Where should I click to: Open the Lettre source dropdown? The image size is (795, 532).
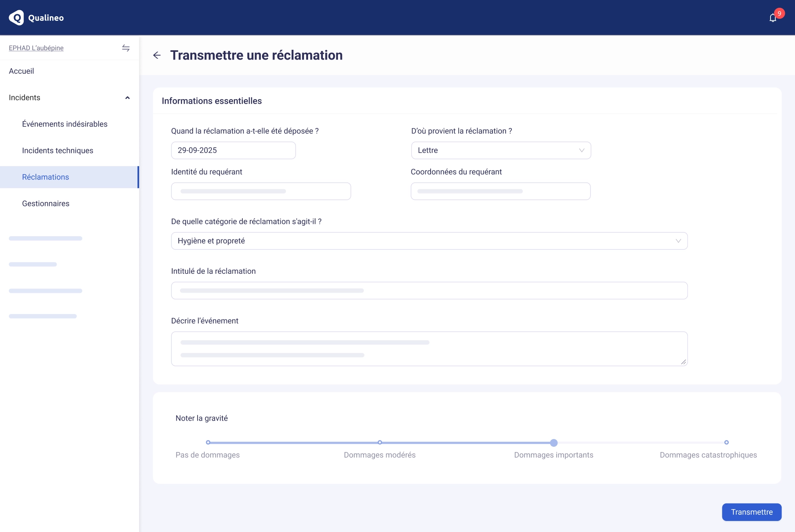[x=501, y=151]
